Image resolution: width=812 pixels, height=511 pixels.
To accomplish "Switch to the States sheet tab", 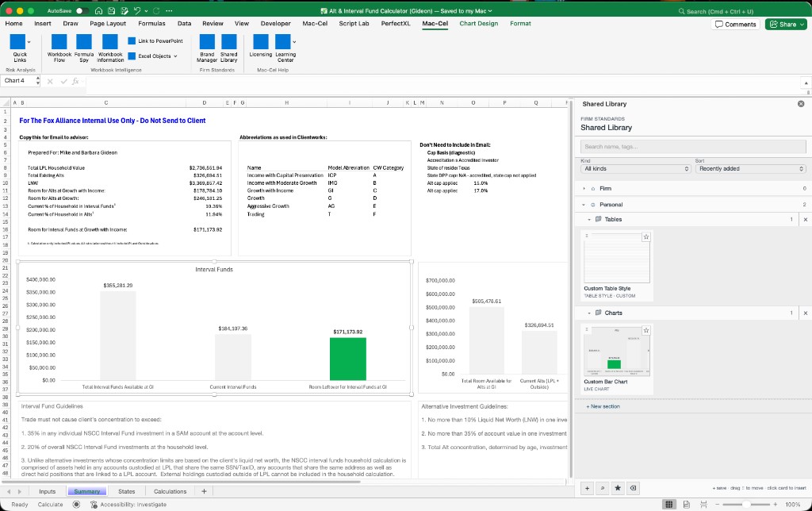I will 126,491.
